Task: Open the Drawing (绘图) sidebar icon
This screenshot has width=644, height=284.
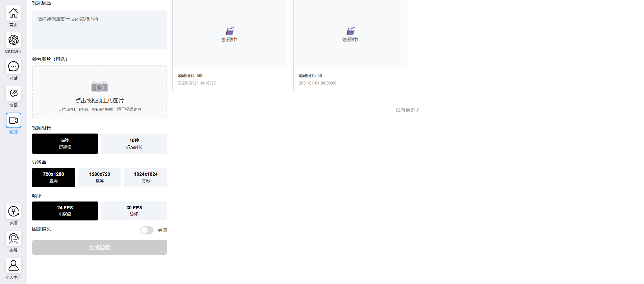Action: click(x=14, y=93)
